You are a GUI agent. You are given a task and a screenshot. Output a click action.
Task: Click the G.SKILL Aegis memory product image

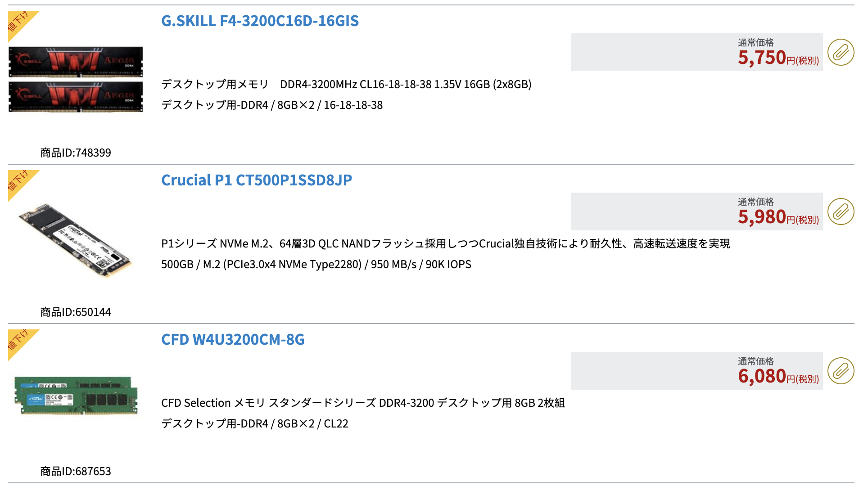click(76, 79)
